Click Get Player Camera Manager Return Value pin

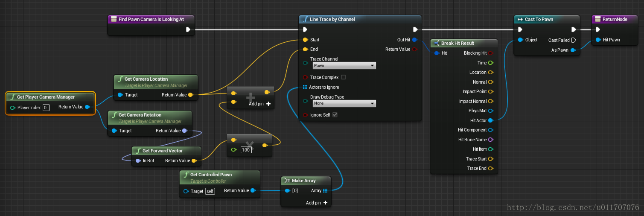87,107
